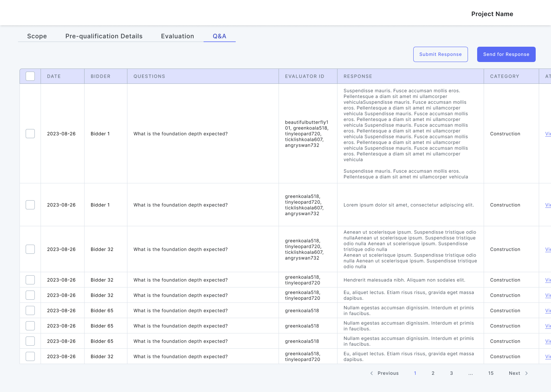Go to the Evaluation tab
This screenshot has height=392, width=551.
coord(178,36)
